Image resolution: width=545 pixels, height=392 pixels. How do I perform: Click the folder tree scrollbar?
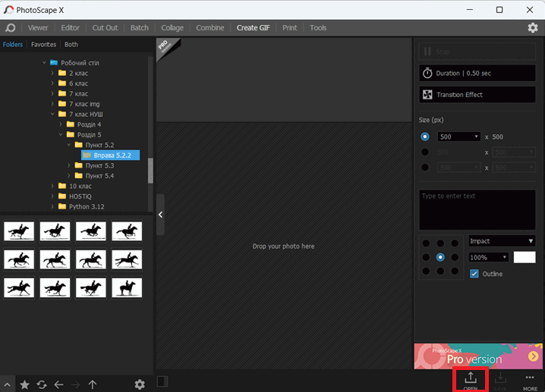click(150, 170)
